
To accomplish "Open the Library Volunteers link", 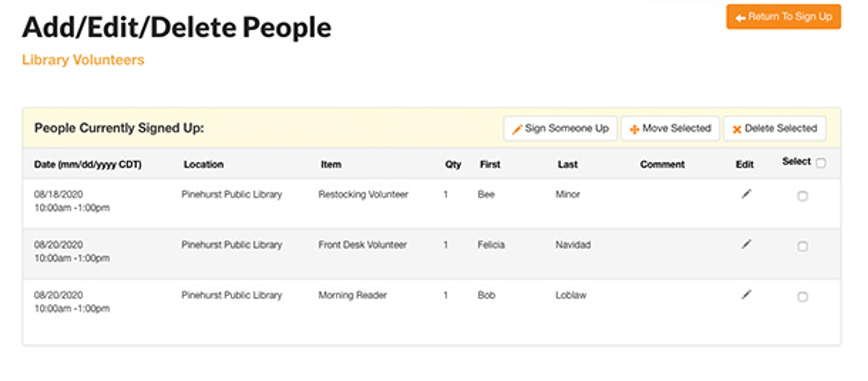I will tap(83, 60).
